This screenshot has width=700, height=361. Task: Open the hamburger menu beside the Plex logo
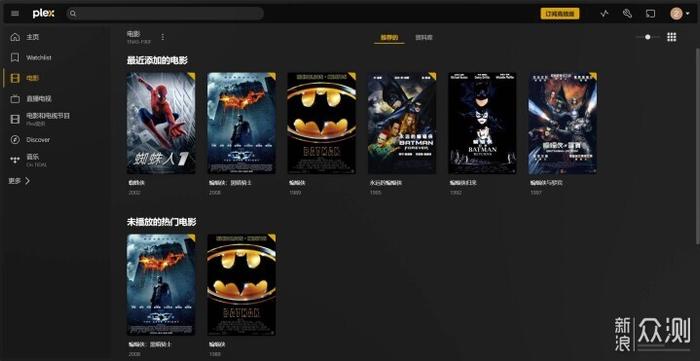pos(15,13)
